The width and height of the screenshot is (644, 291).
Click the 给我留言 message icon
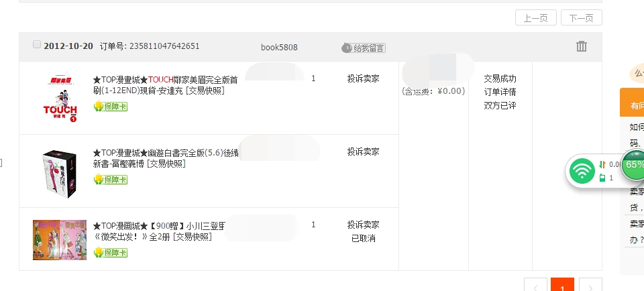click(364, 48)
